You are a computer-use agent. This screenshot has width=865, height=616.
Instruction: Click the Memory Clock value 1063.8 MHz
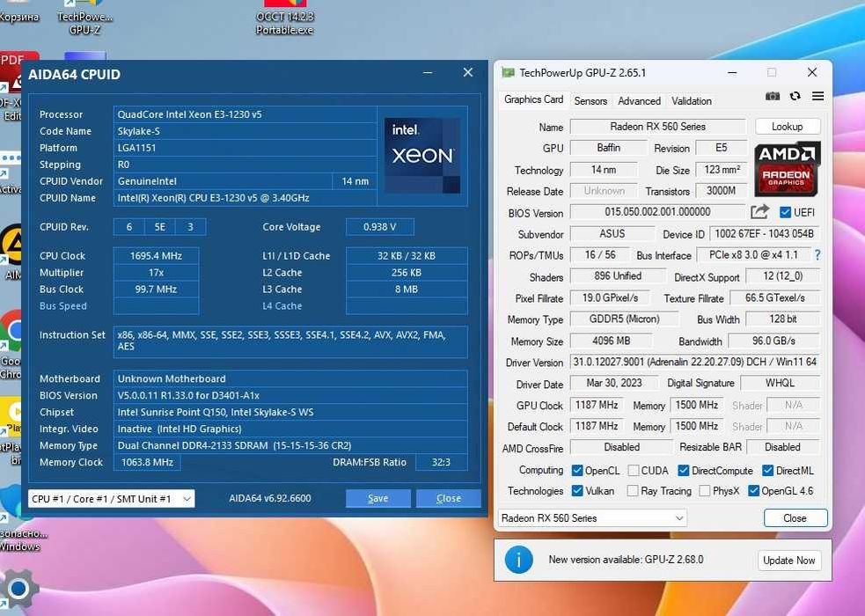tap(147, 462)
